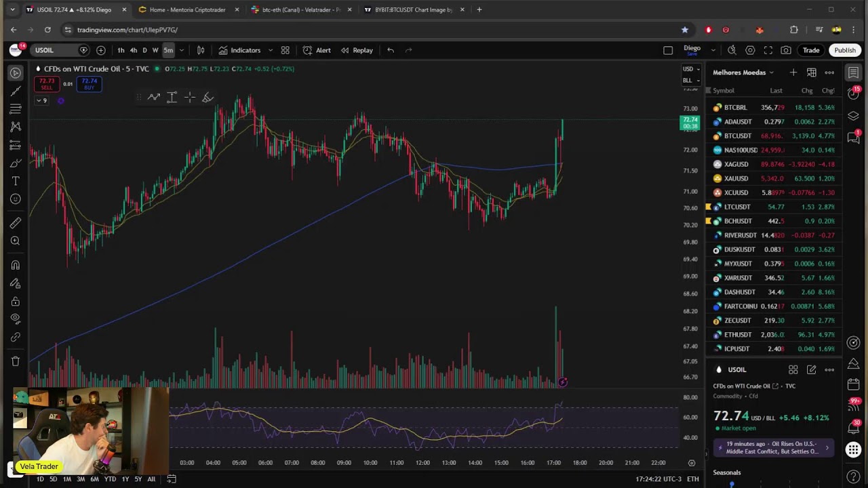Switch to the Weekly (W) timeframe
The image size is (868, 488).
(x=155, y=50)
